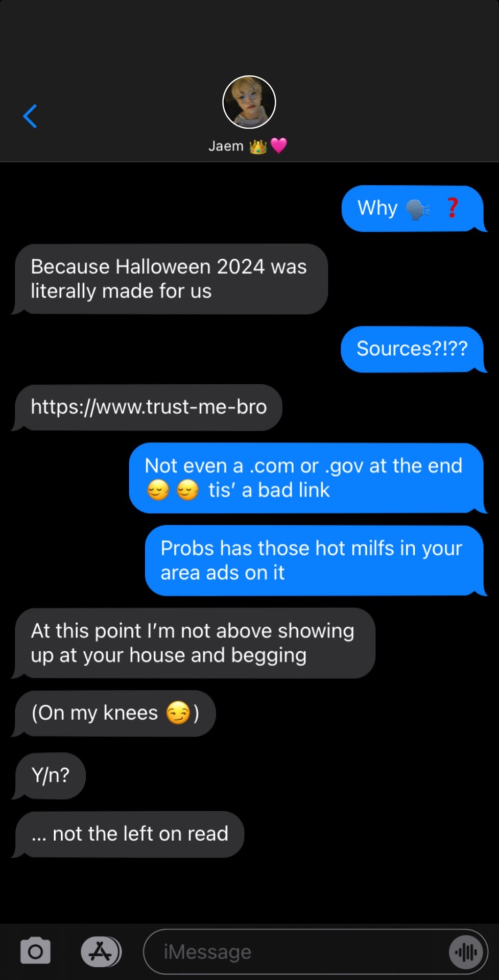The width and height of the screenshot is (499, 980).
Task: Tap the red question mark emoji
Action: click(452, 208)
